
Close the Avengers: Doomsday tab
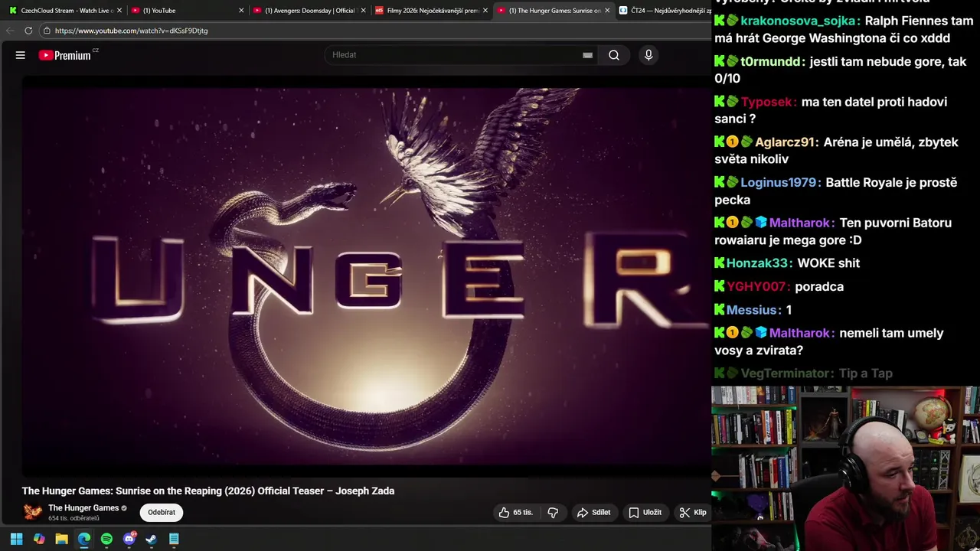tap(364, 11)
